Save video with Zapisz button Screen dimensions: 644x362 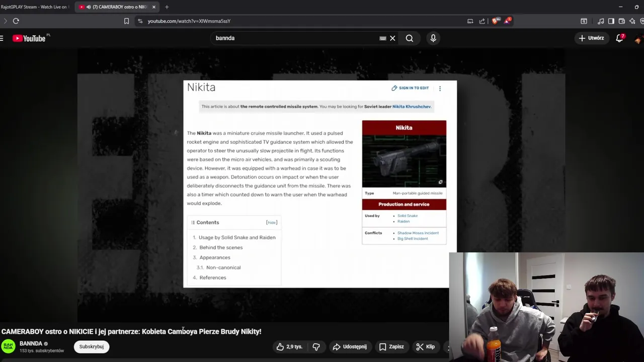[391, 346]
